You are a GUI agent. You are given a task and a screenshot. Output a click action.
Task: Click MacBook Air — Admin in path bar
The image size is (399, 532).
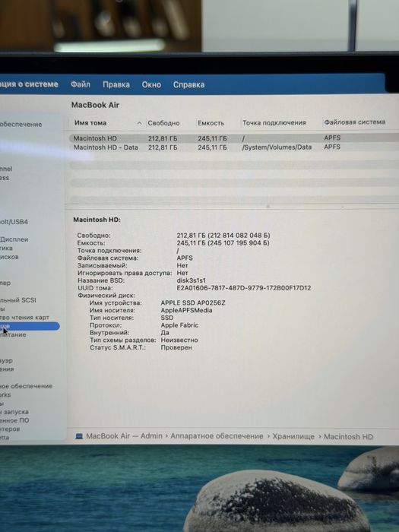coord(124,436)
